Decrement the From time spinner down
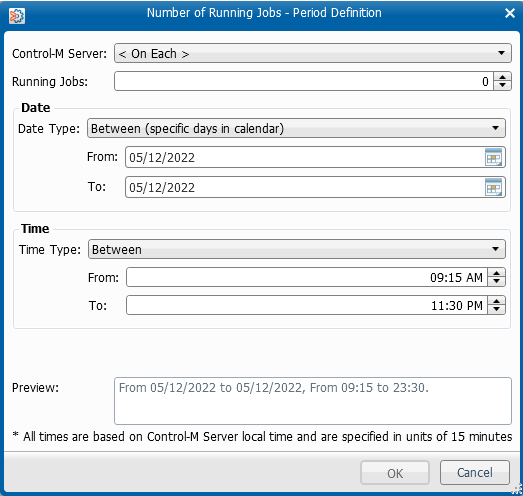The image size is (523, 496). (x=496, y=282)
